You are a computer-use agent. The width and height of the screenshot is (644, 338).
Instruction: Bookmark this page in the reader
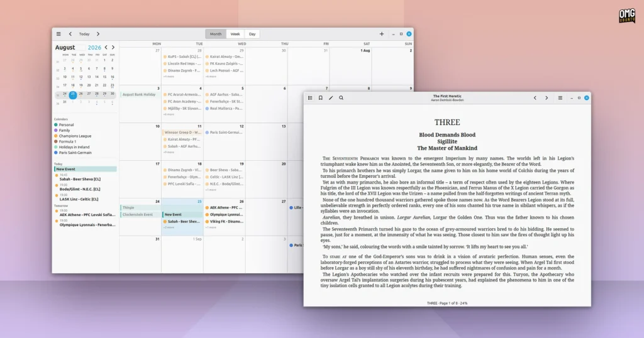(x=320, y=98)
